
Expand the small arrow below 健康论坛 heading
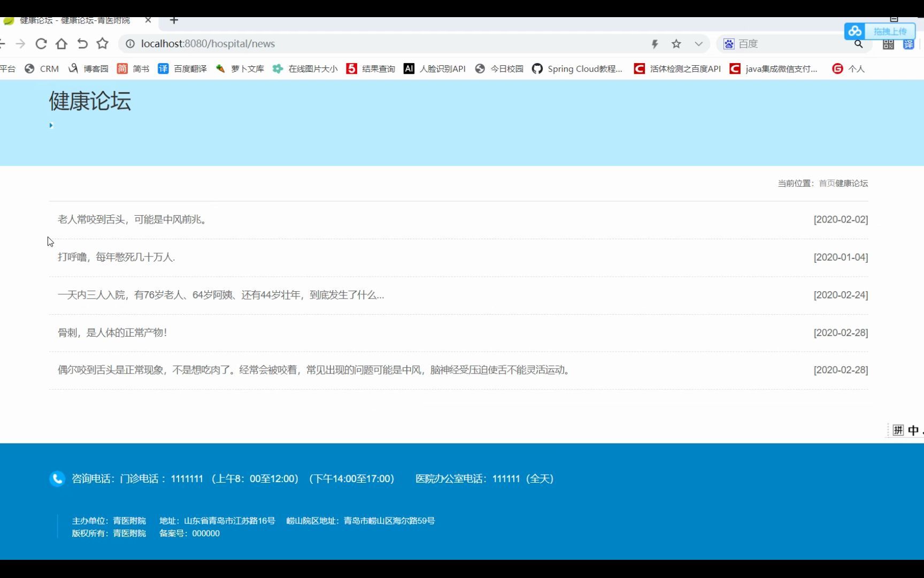(51, 125)
